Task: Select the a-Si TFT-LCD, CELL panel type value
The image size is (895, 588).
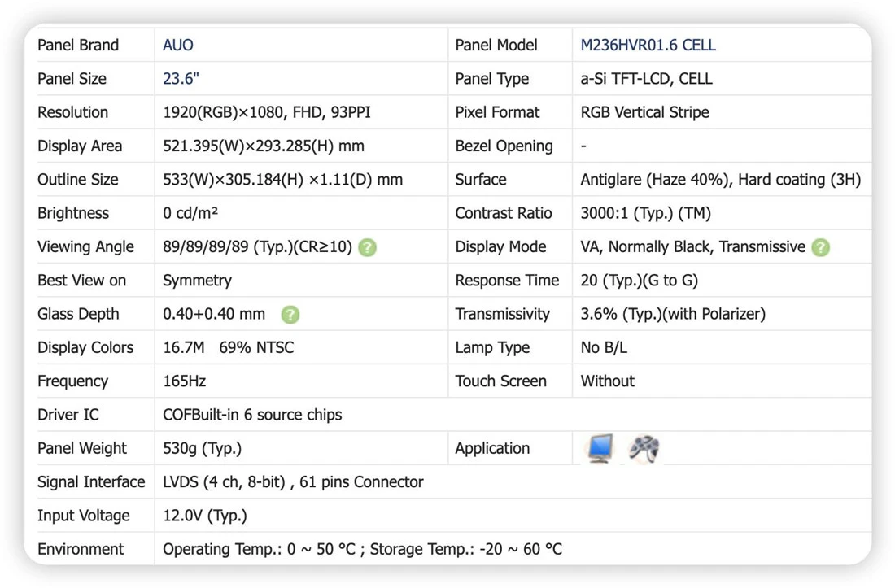Action: coord(646,79)
